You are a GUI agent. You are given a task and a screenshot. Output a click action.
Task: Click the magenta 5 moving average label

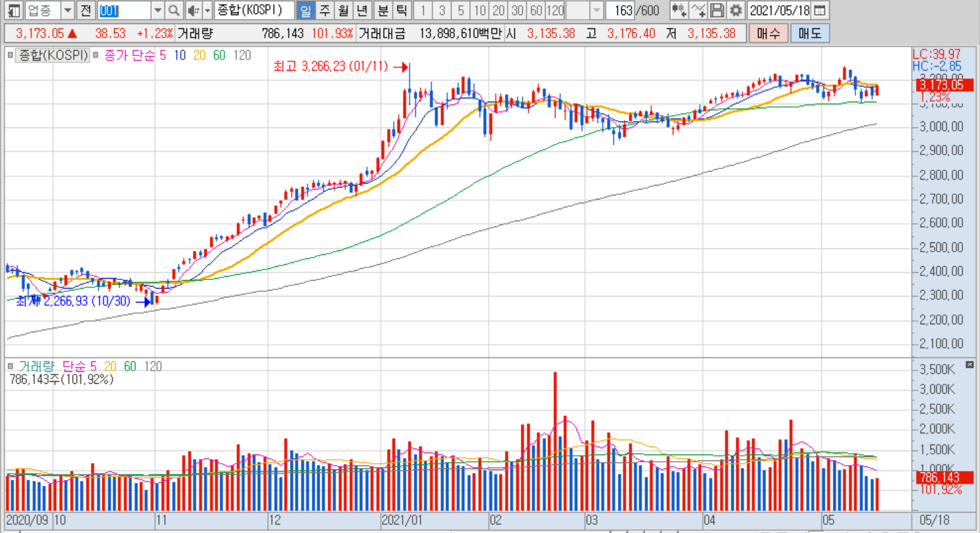[163, 55]
